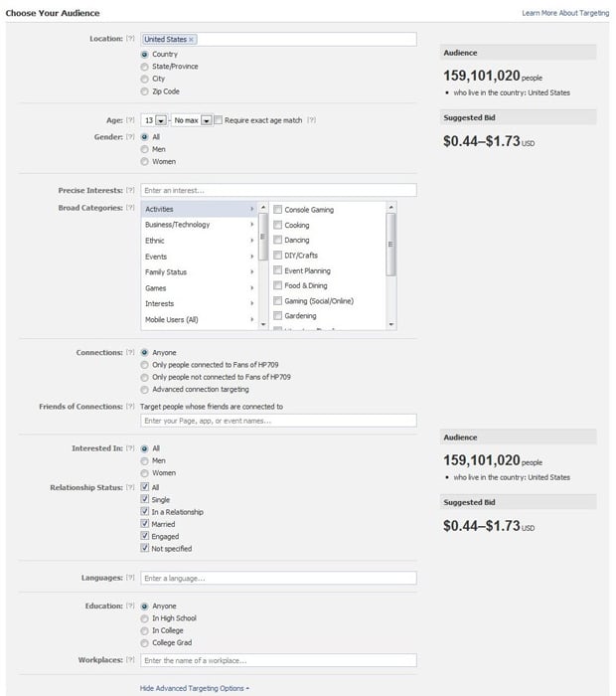
Task: Select the Zip Code location radio
Action: pos(144,91)
